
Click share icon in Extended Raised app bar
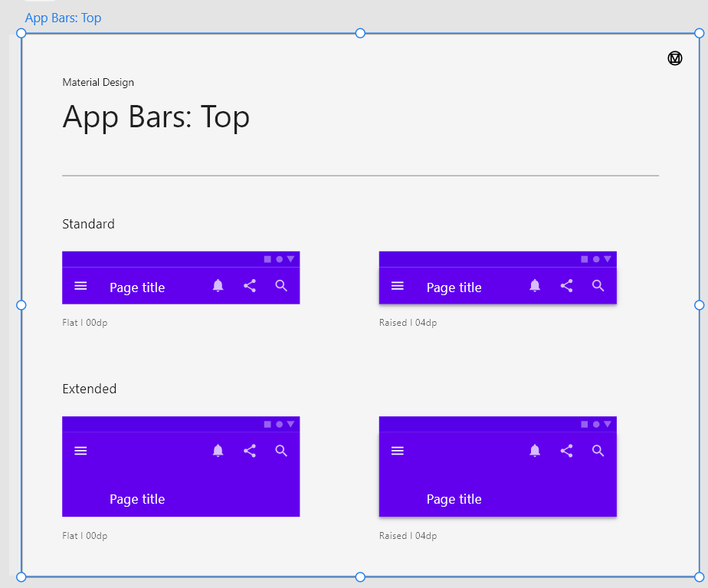coord(567,450)
